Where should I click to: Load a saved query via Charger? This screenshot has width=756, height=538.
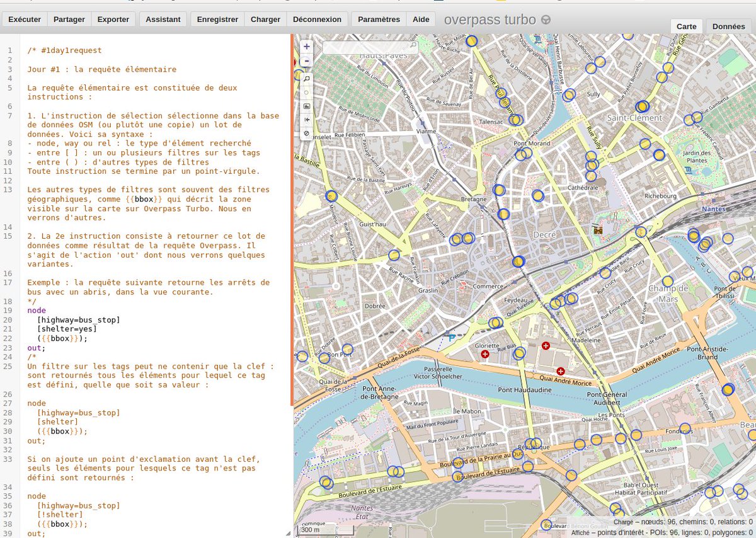pos(265,20)
